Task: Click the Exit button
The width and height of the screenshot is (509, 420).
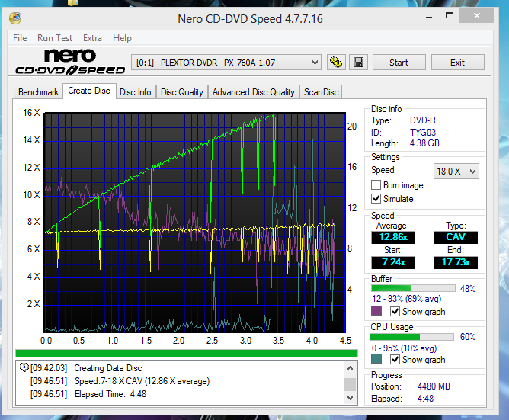Action: point(457,63)
